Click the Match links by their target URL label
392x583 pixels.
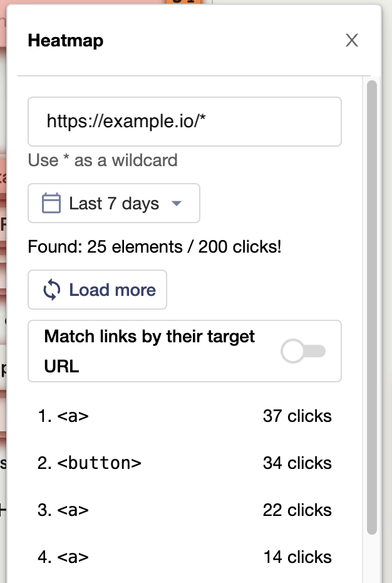coord(150,351)
